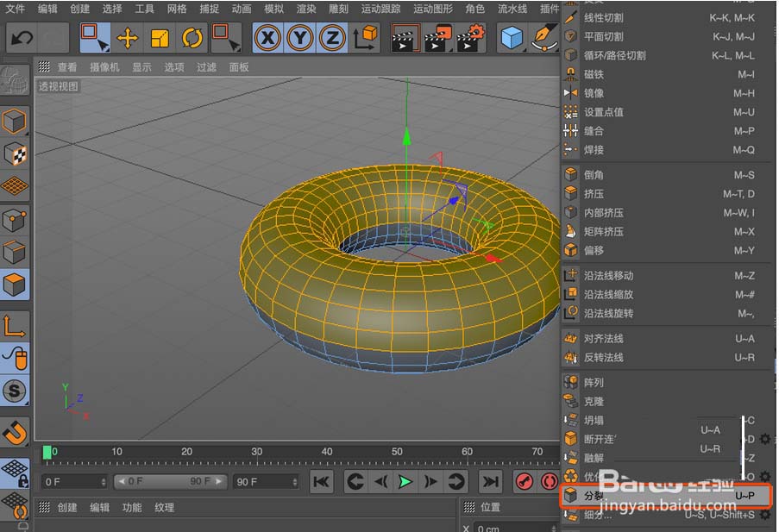The image size is (779, 532).
Task: Choose 焊接 menu entry
Action: [x=667, y=150]
